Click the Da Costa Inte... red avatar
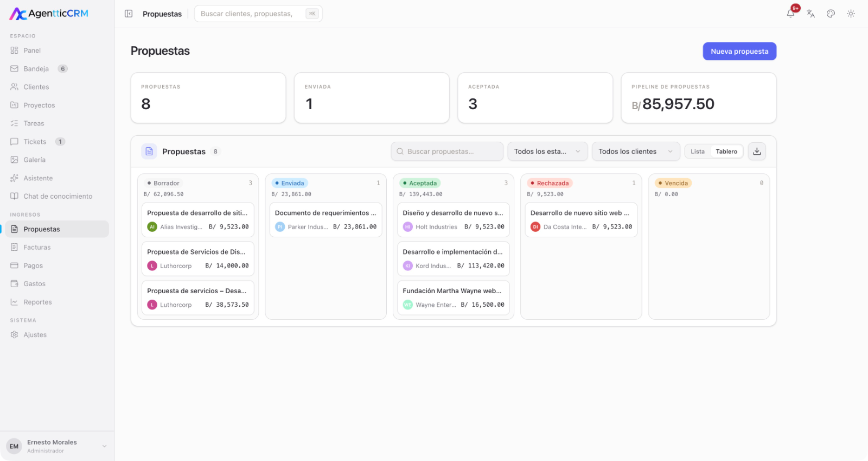Viewport: 868px width, 461px height. (x=535, y=227)
